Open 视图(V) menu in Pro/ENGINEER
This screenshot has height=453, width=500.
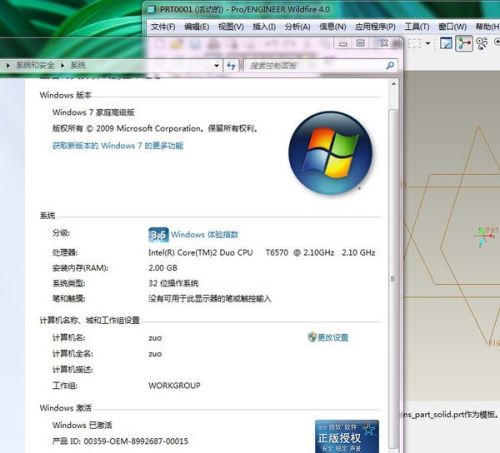tap(231, 27)
